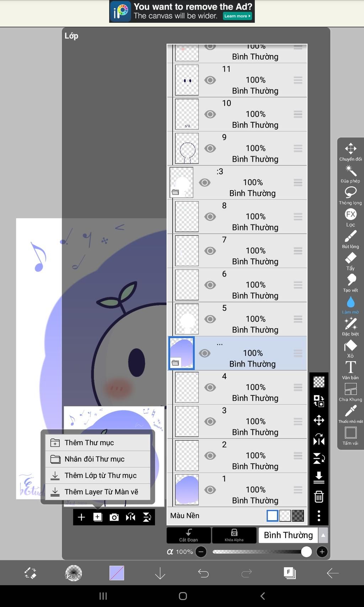Select the Tẩy eraser tool
This screenshot has width=364, height=607.
pyautogui.click(x=350, y=261)
